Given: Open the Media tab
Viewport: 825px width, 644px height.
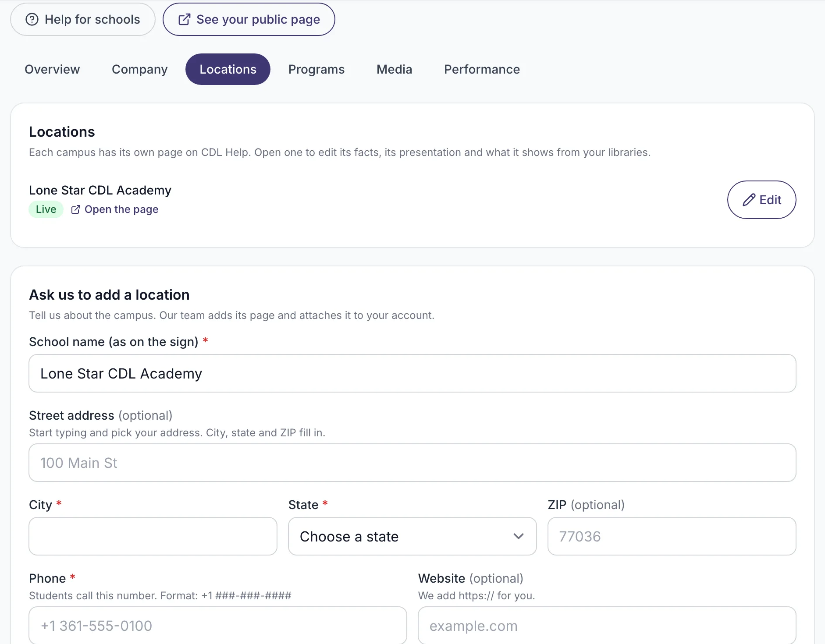Looking at the screenshot, I should coord(395,69).
